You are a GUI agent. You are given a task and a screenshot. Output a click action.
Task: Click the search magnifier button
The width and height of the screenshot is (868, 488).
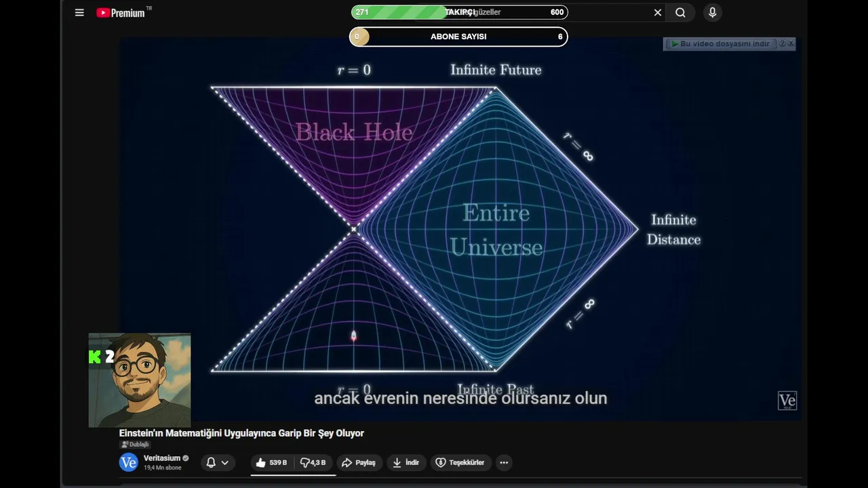pyautogui.click(x=680, y=12)
